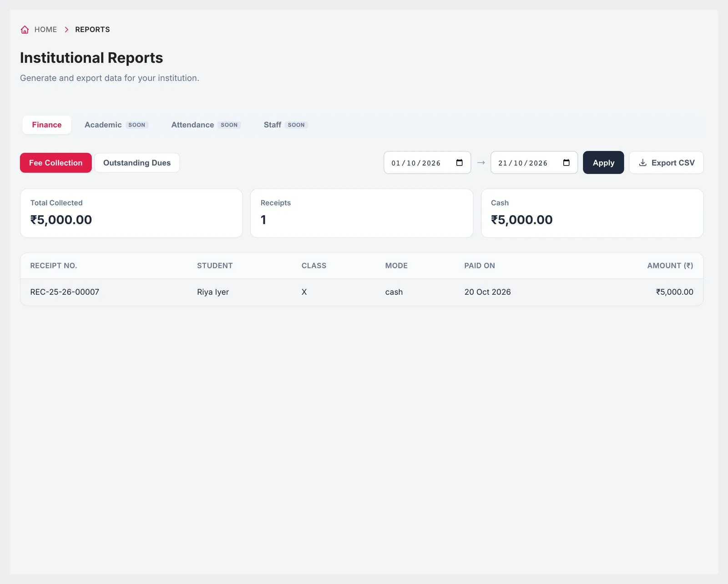Screen dimensions: 728x584
Task: Click the class cell X
Action: coord(304,292)
